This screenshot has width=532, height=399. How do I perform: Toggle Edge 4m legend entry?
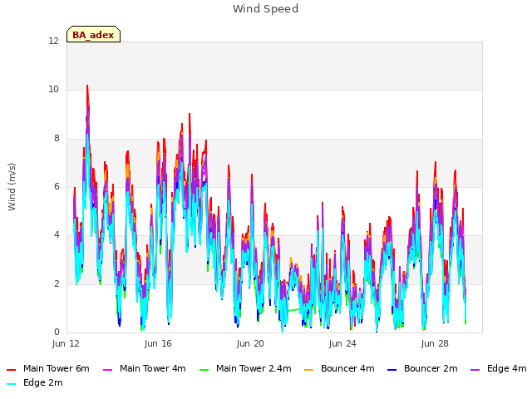(499, 368)
